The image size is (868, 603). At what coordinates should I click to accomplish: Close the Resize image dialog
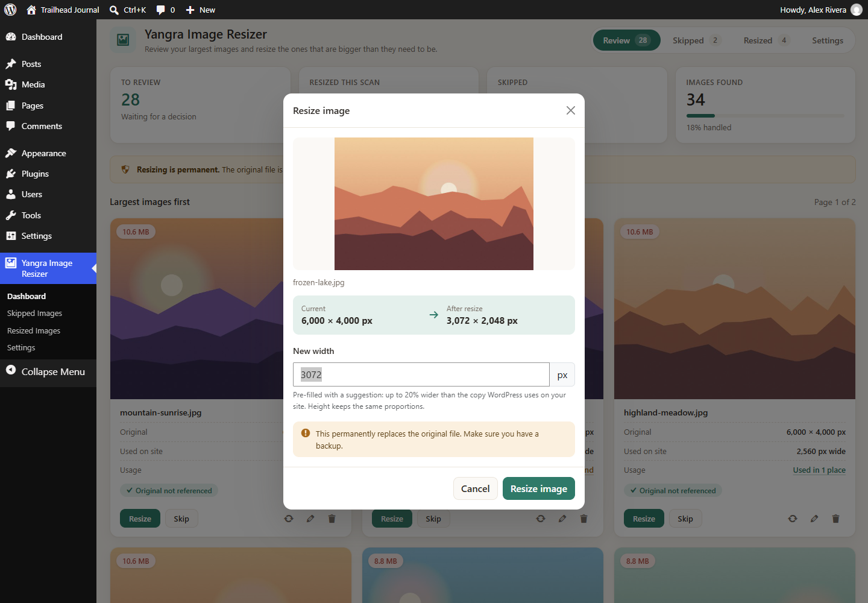[x=571, y=110]
